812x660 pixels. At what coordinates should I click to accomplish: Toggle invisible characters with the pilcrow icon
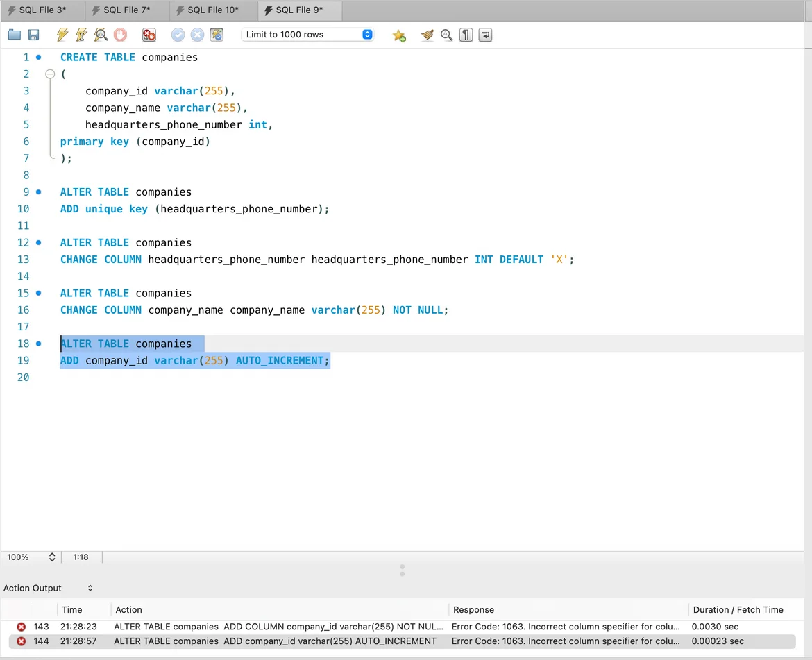tap(466, 35)
